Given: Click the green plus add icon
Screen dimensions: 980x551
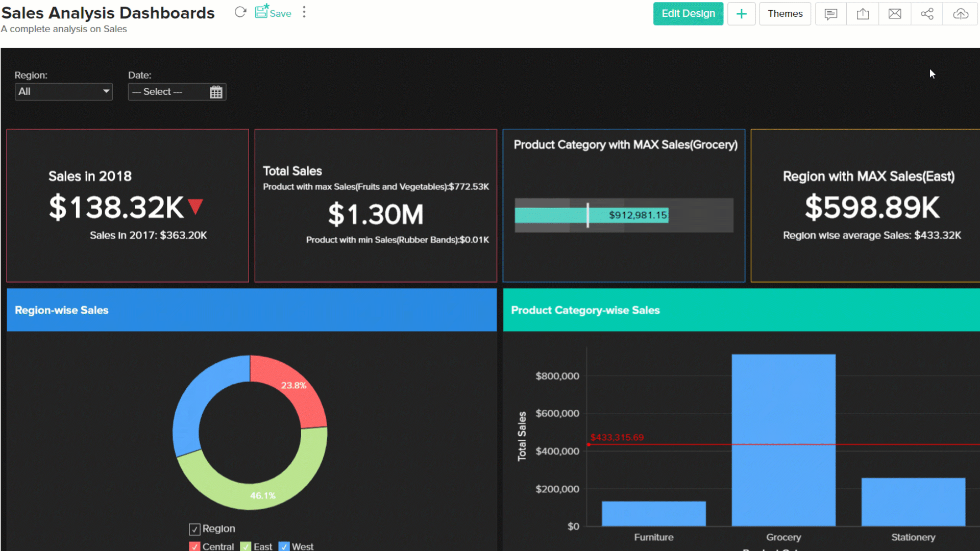Looking at the screenshot, I should point(741,14).
